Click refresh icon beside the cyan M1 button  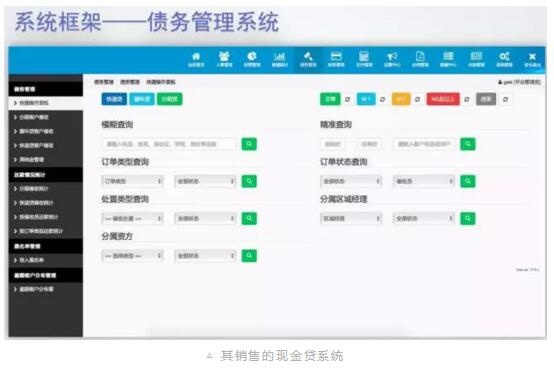(x=382, y=99)
